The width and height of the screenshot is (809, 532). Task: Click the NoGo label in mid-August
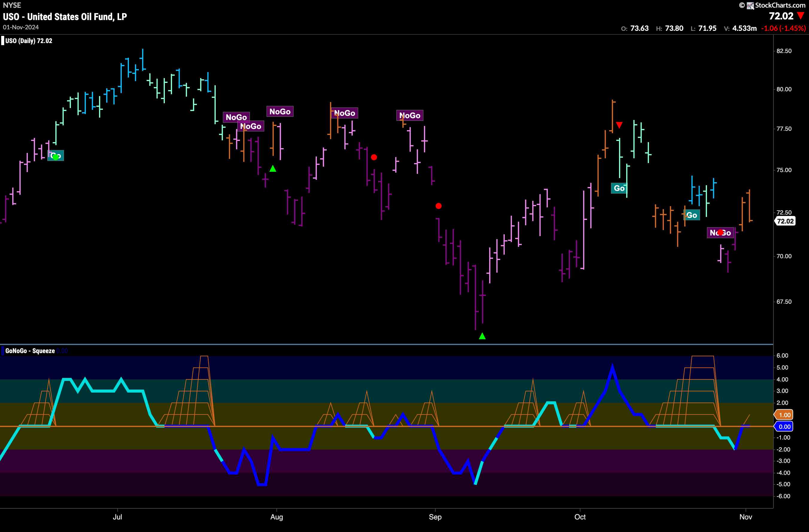point(344,113)
